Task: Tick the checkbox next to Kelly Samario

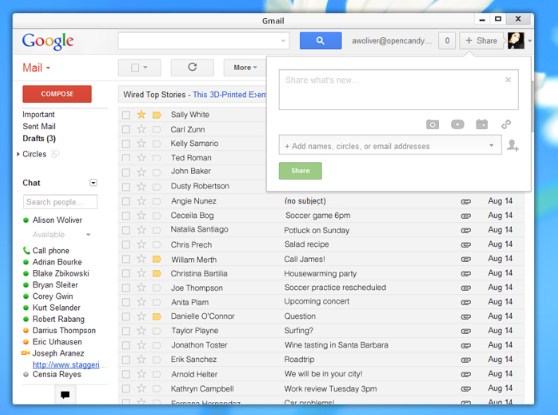Action: tap(126, 144)
